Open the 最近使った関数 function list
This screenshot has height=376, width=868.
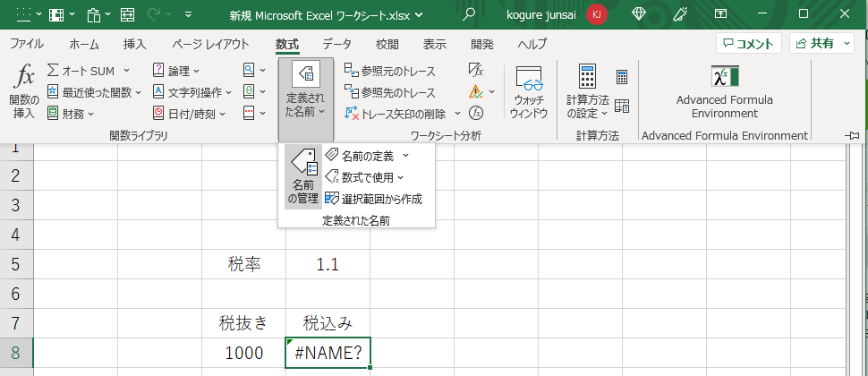(94, 92)
